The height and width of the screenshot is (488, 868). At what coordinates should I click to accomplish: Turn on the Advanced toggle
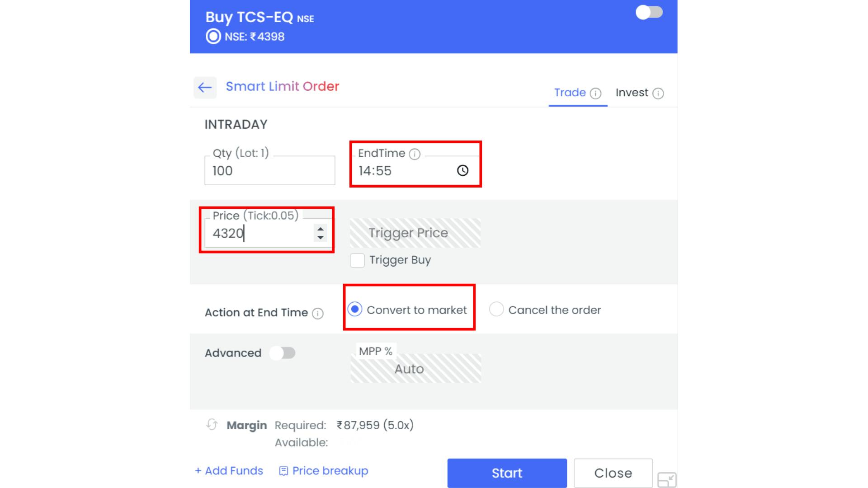click(x=283, y=353)
